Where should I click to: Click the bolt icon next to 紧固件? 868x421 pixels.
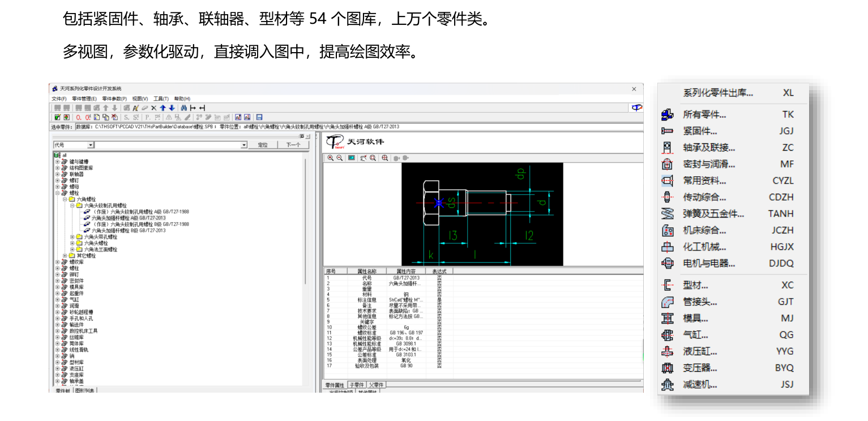[668, 131]
